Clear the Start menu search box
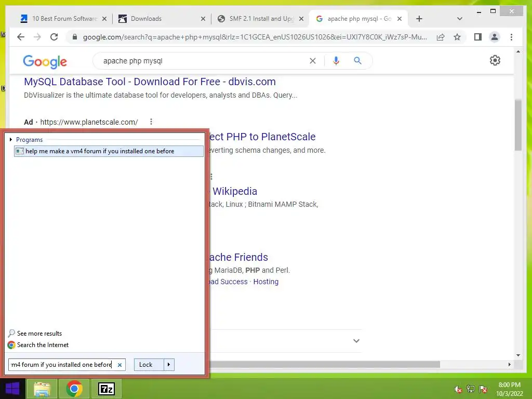The height and width of the screenshot is (399, 532). tap(119, 365)
